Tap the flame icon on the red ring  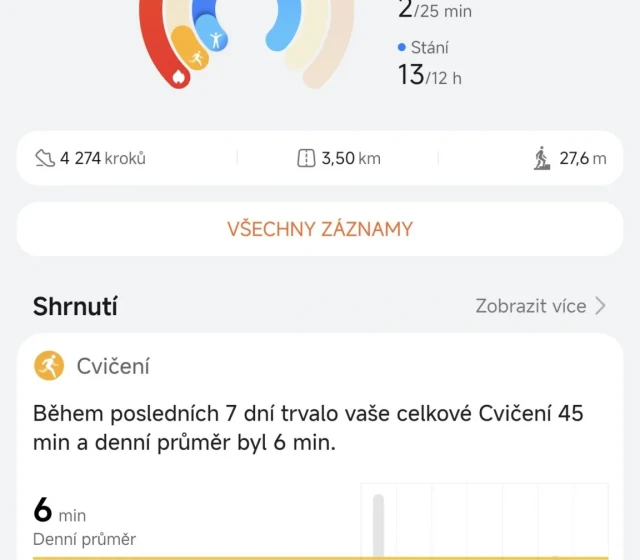point(179,76)
